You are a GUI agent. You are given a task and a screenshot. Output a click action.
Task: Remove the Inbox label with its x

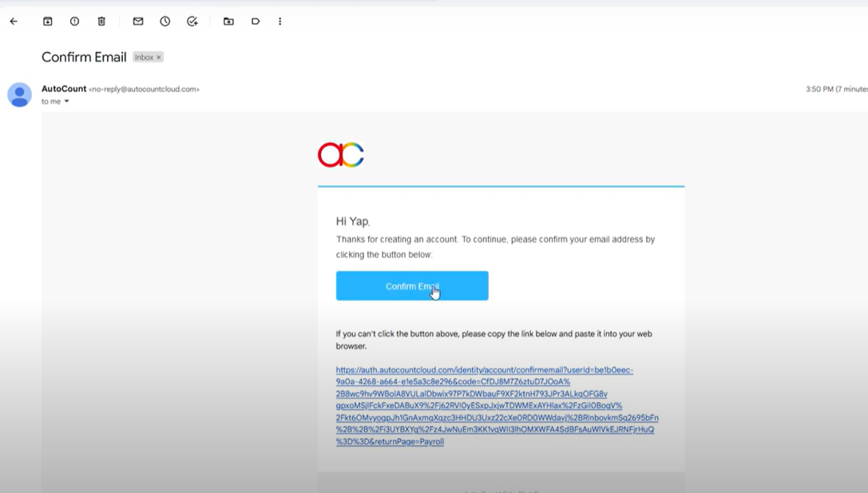(159, 58)
